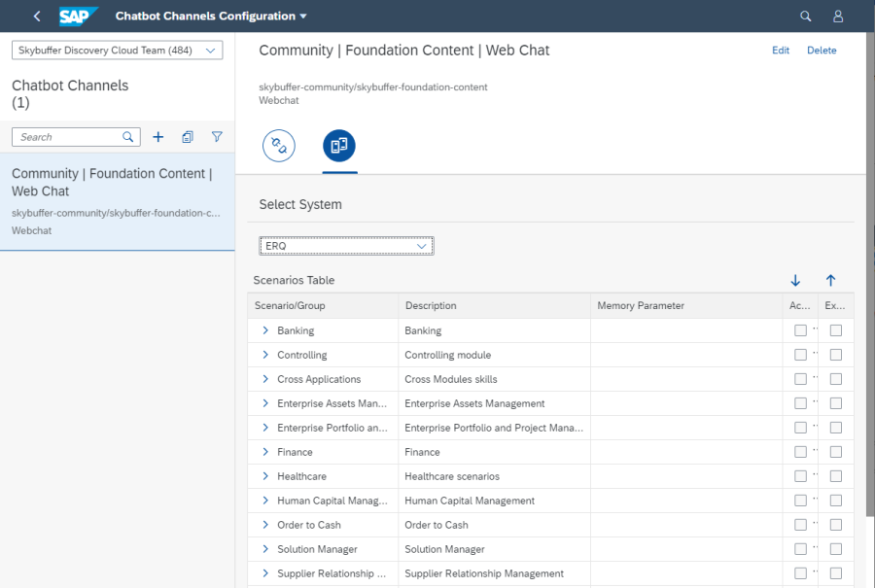The image size is (875, 588).
Task: Click the 'Scenarios Table' title
Action: pos(294,280)
